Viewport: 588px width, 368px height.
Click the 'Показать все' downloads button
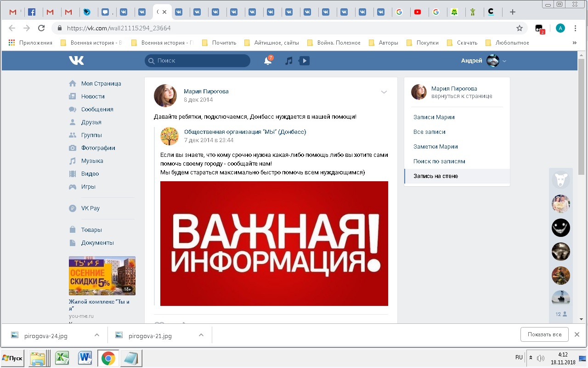[544, 334]
